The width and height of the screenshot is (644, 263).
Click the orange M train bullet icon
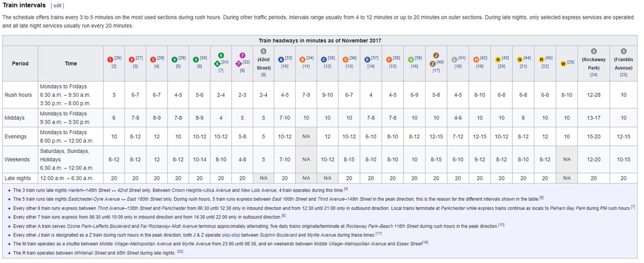[x=475, y=59]
